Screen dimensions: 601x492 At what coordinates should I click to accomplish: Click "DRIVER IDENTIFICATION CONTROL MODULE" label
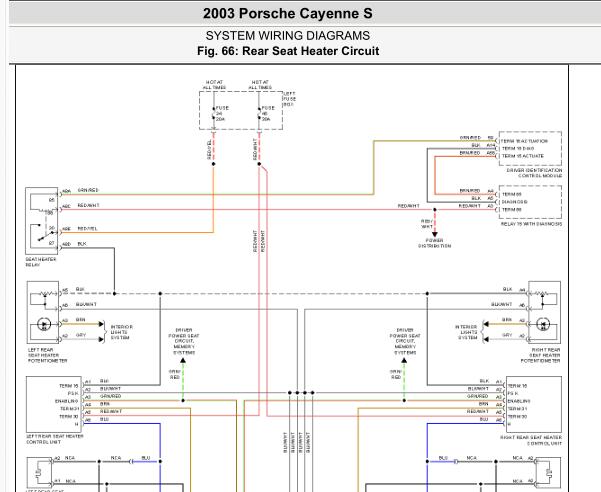(534, 173)
